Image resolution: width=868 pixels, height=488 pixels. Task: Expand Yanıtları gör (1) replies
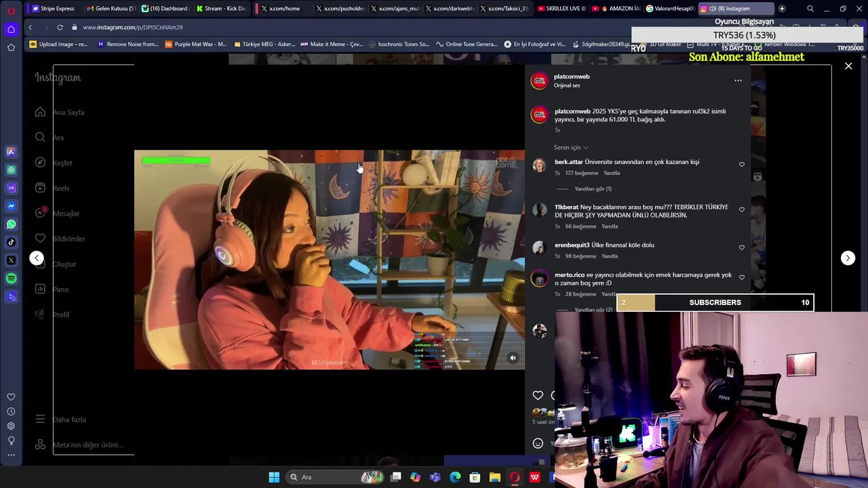click(593, 188)
